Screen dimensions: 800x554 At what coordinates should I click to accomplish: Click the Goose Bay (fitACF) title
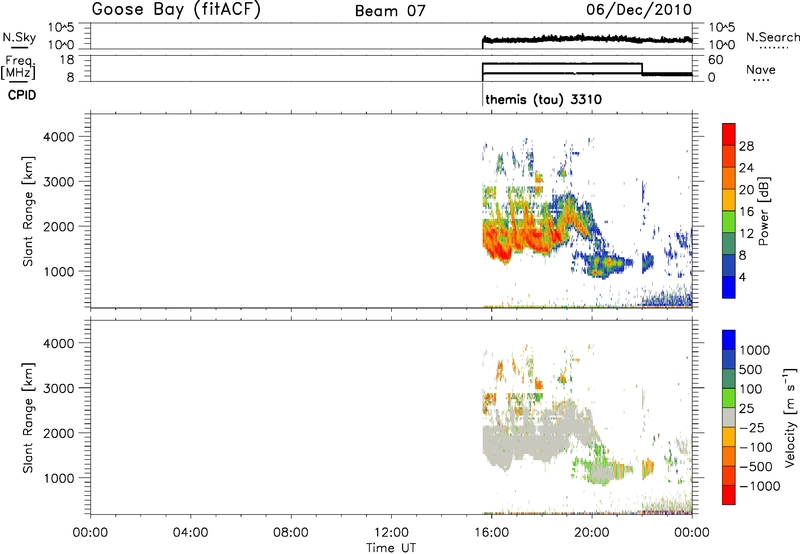click(176, 10)
